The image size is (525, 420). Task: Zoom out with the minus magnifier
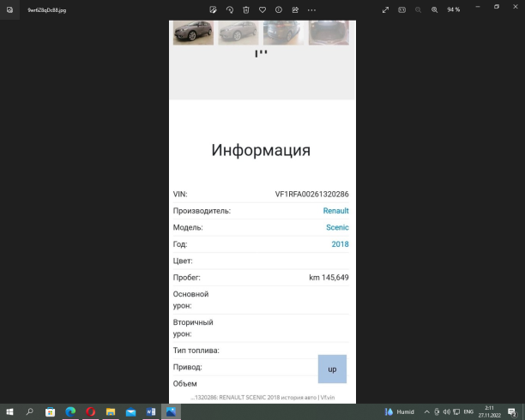click(418, 10)
